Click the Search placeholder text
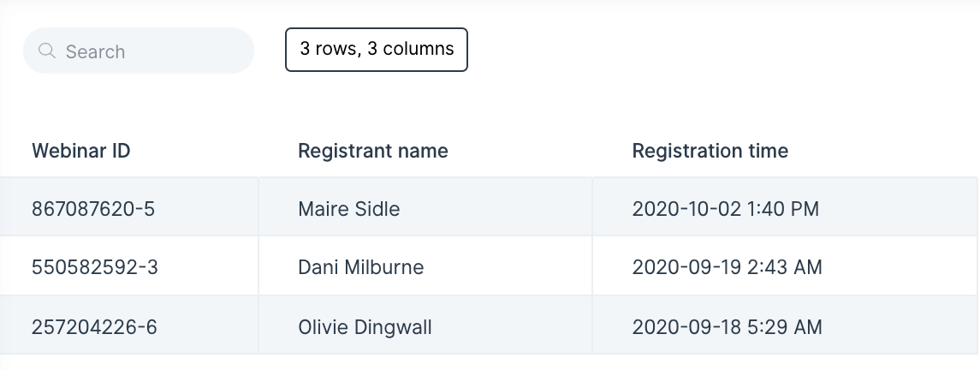The width and height of the screenshot is (980, 370). [95, 52]
